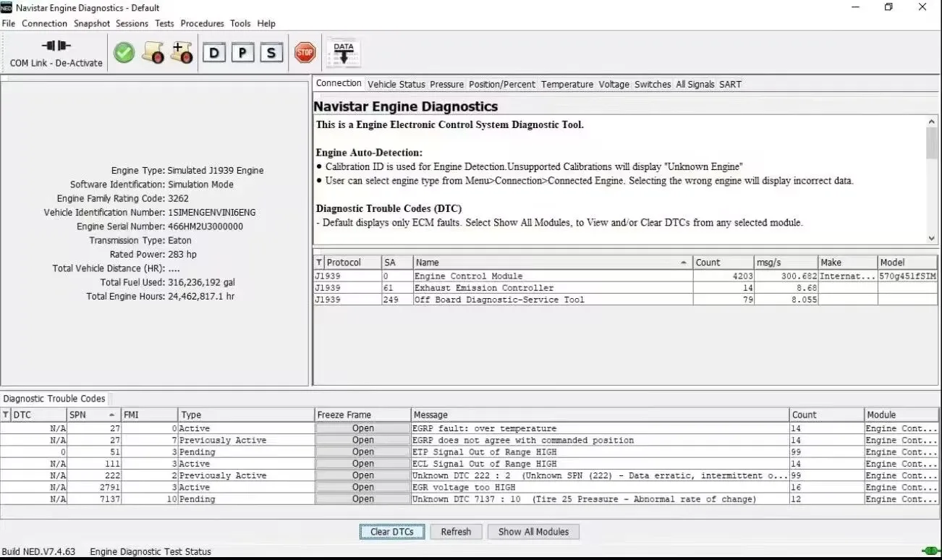Open the snapshot scroll icon on the toolbar

(x=152, y=52)
